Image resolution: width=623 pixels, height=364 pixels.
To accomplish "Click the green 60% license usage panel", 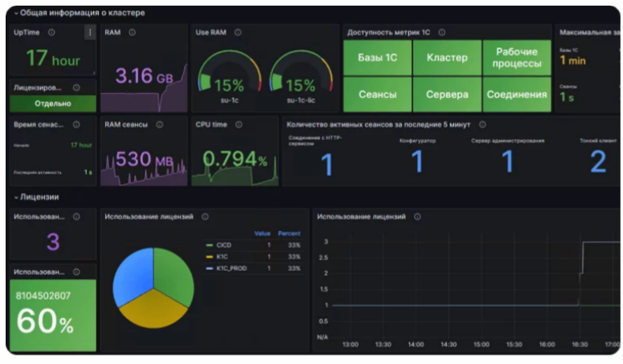I will point(52,315).
